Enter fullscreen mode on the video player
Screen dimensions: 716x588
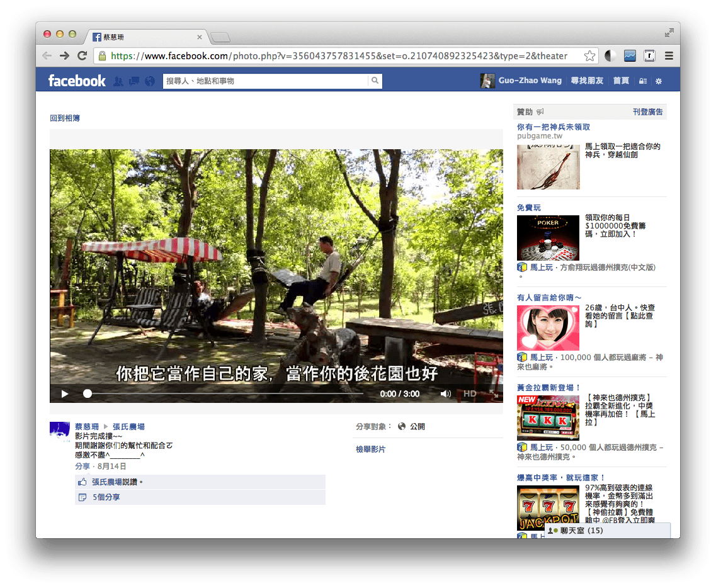pyautogui.click(x=493, y=394)
